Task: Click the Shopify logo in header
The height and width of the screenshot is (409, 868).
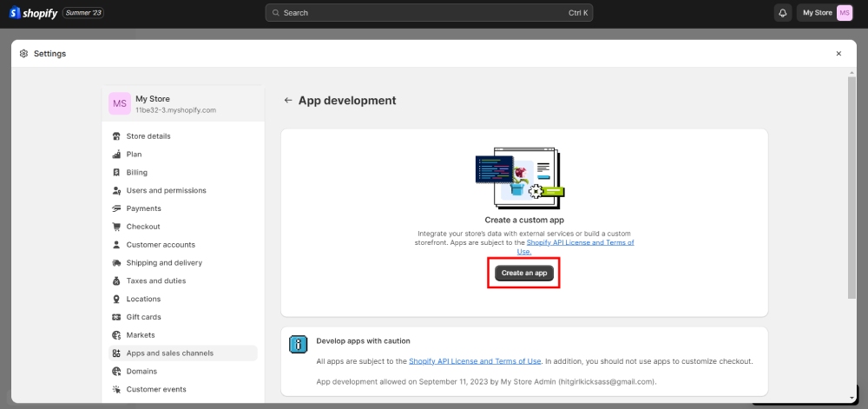Action: click(x=33, y=13)
